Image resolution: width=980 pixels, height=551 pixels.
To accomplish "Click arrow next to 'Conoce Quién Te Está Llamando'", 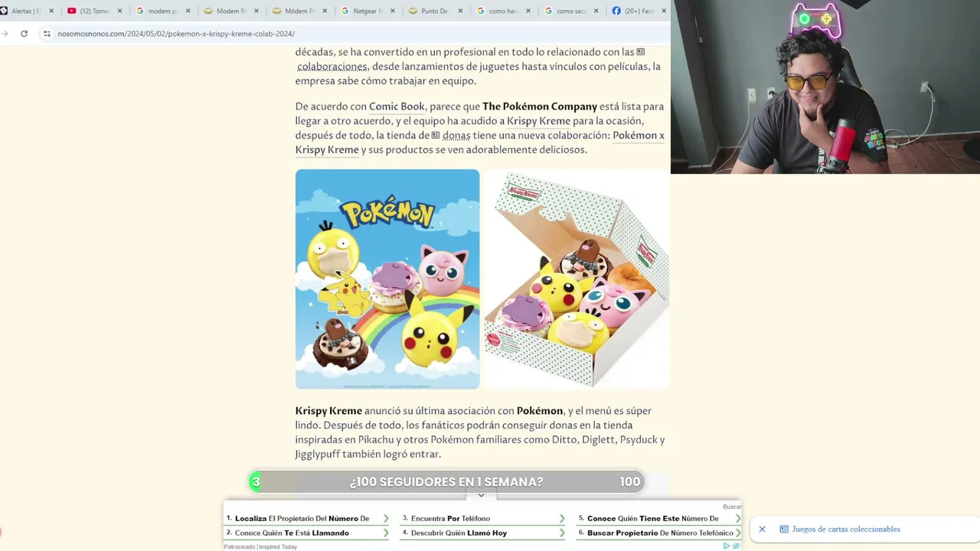I will coord(386,533).
